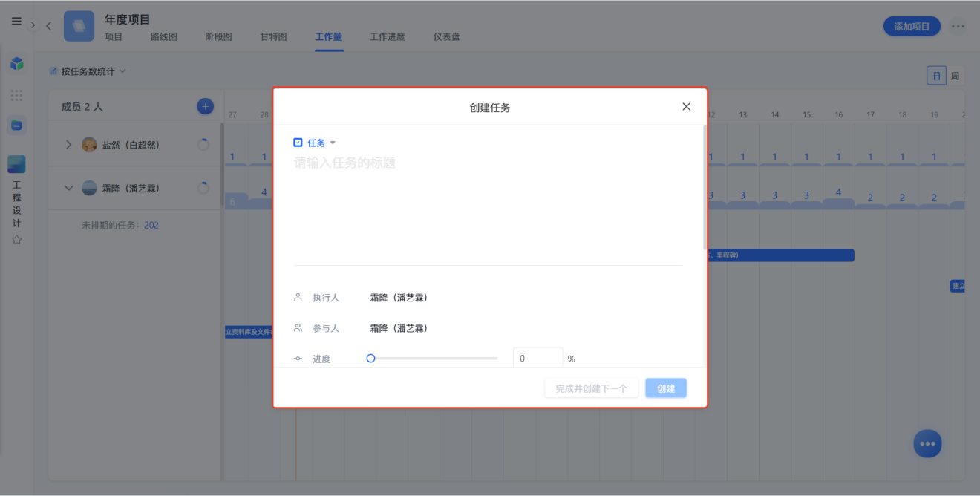Star the 工程设计 workspace
980x496 pixels.
click(17, 240)
